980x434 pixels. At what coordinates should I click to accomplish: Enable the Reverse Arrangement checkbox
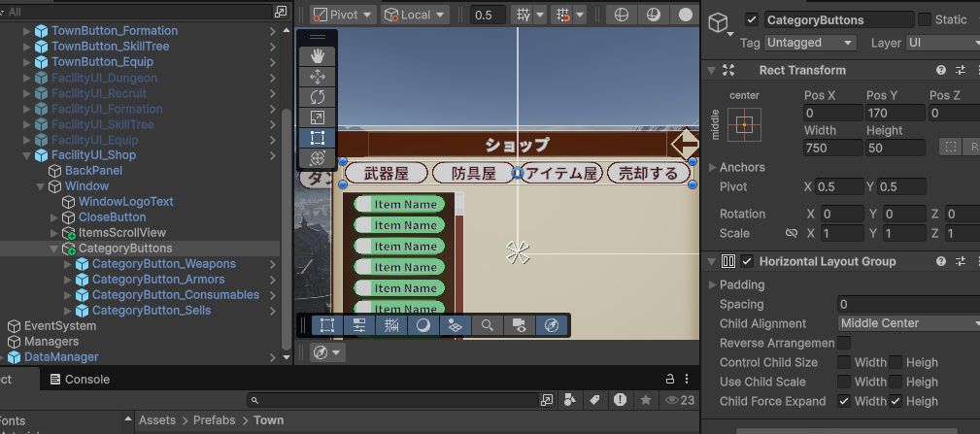[x=844, y=343]
